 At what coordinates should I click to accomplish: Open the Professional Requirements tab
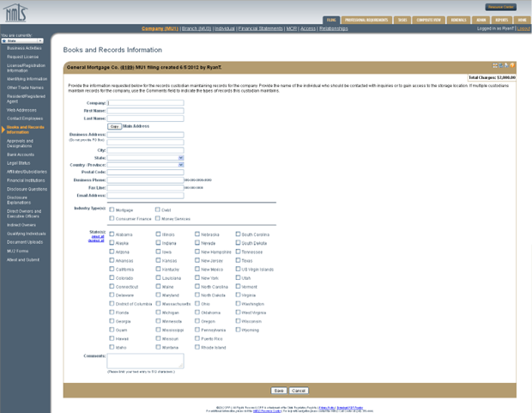pyautogui.click(x=366, y=20)
